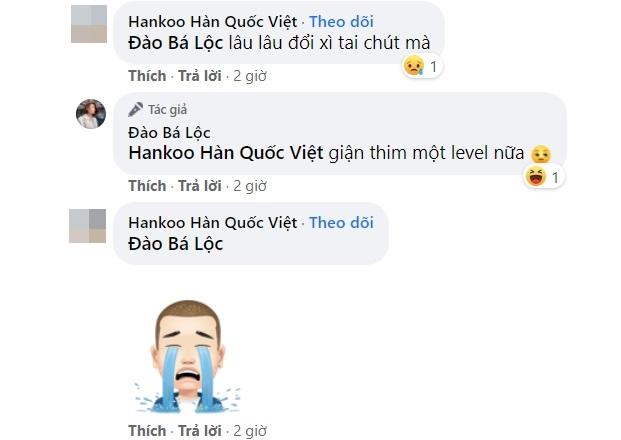621x440 pixels.
Task: Open Hankoo Hàn Quốc Việt name in first comment
Action: [x=213, y=22]
